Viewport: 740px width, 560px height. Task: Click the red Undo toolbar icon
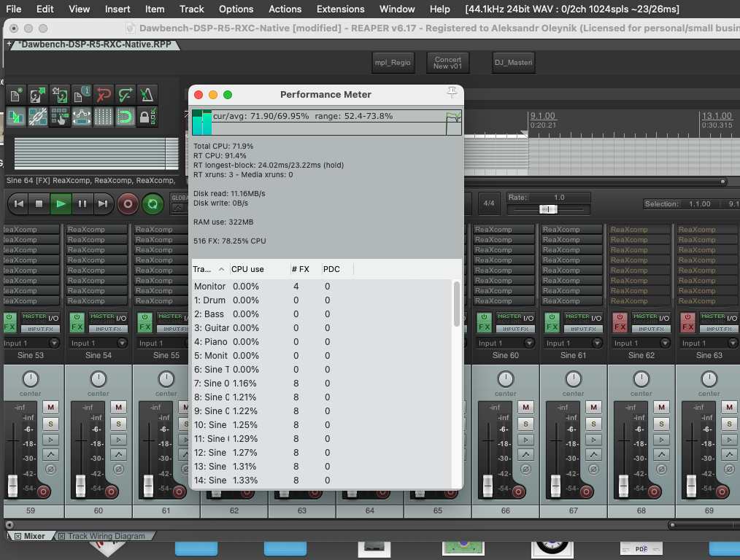coord(104,96)
